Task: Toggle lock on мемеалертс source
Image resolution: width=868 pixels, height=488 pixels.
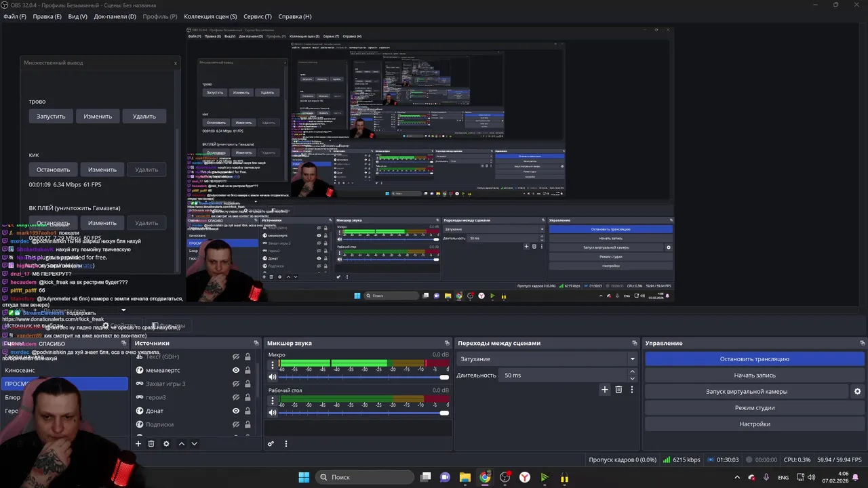Action: point(248,370)
